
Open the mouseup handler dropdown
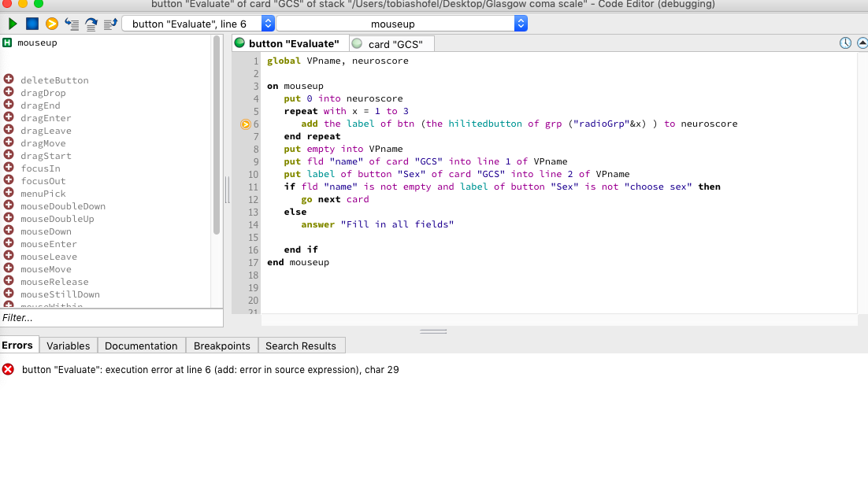coord(402,24)
